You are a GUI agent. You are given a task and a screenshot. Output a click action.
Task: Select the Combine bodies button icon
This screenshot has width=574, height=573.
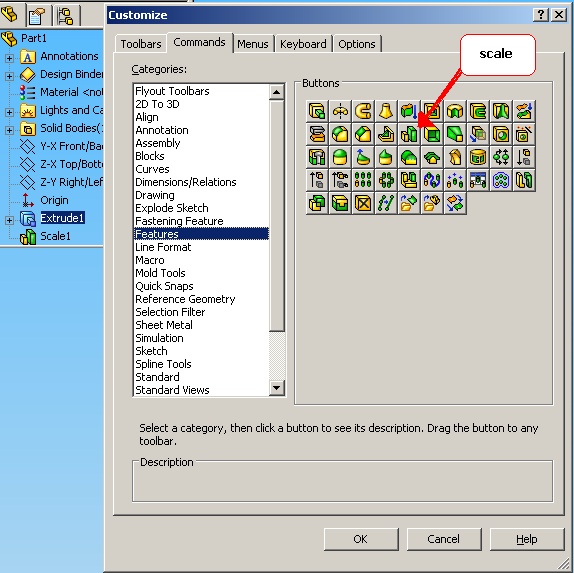point(317,203)
